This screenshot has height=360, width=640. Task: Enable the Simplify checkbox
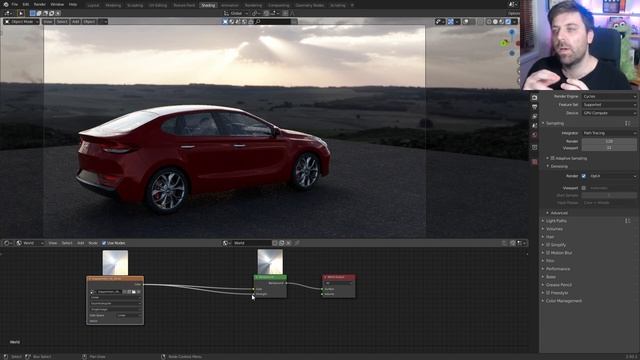click(x=548, y=245)
